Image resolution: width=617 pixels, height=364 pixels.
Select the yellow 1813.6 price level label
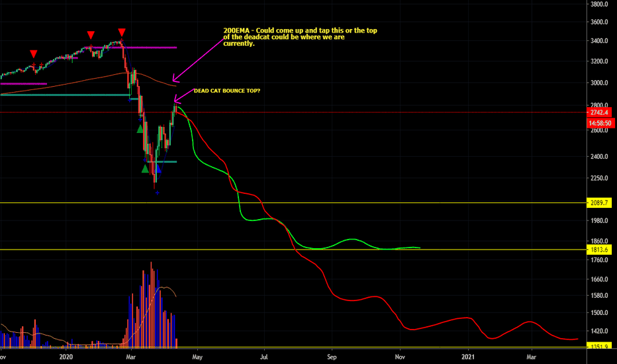tap(599, 250)
